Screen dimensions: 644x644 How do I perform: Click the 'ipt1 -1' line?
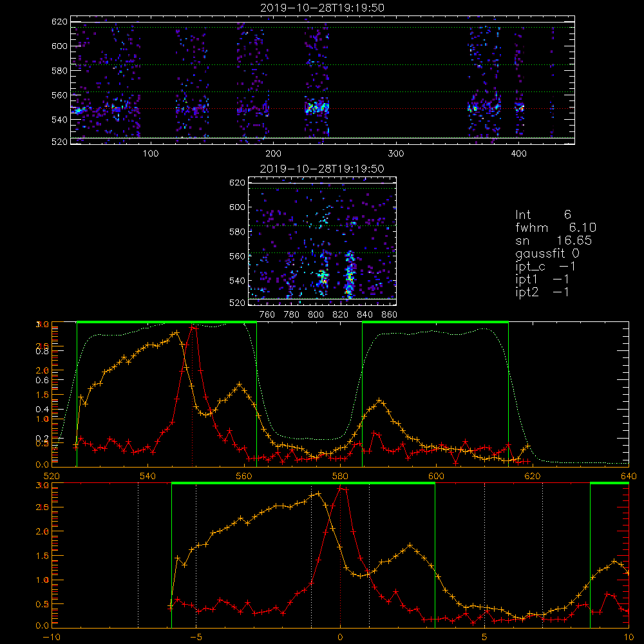(542, 279)
